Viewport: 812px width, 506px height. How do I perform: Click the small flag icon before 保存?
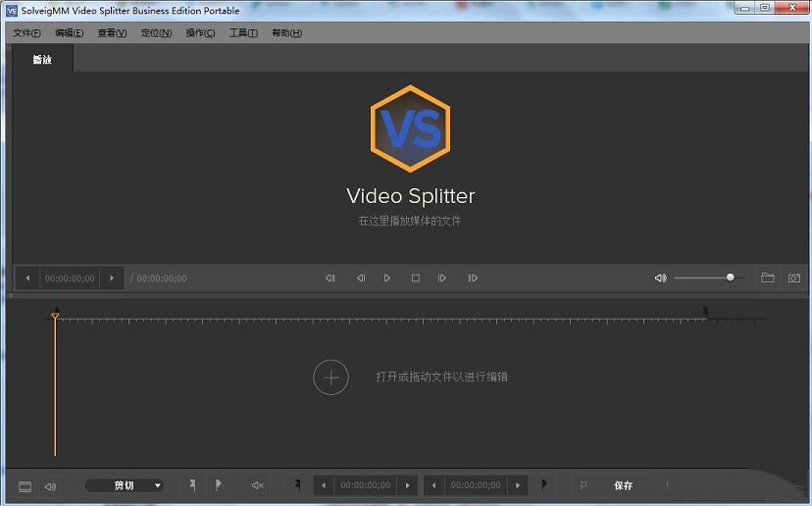pyautogui.click(x=584, y=485)
